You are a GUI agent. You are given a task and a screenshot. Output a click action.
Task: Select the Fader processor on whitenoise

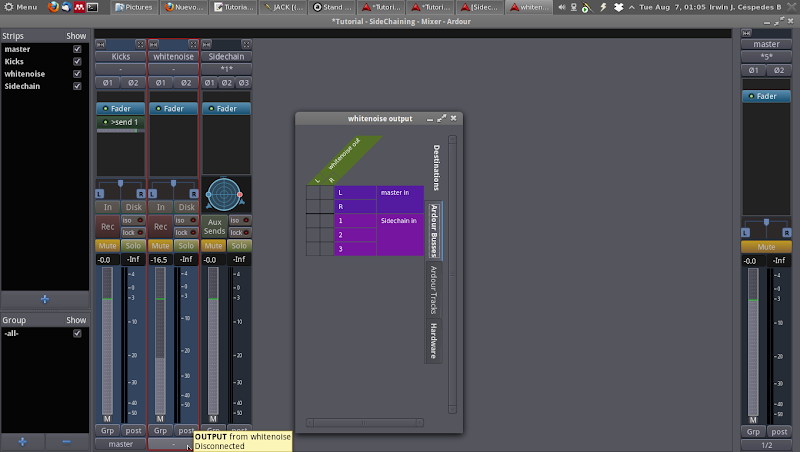pyautogui.click(x=173, y=109)
